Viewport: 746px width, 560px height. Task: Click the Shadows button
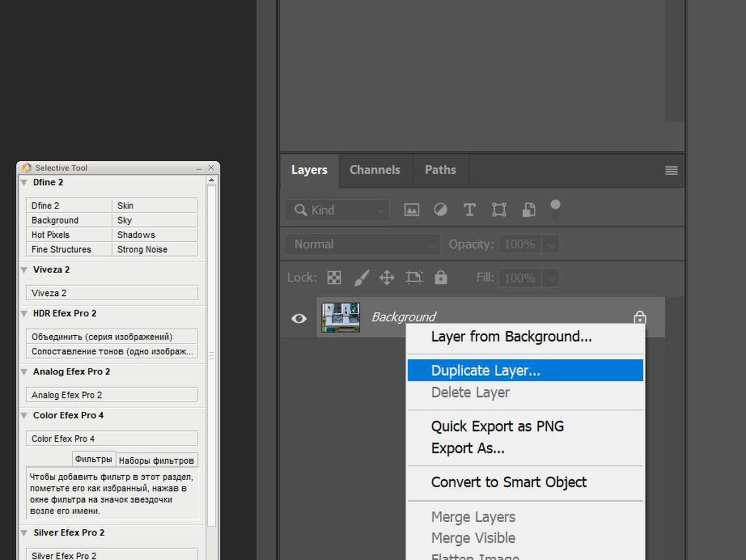click(x=155, y=235)
